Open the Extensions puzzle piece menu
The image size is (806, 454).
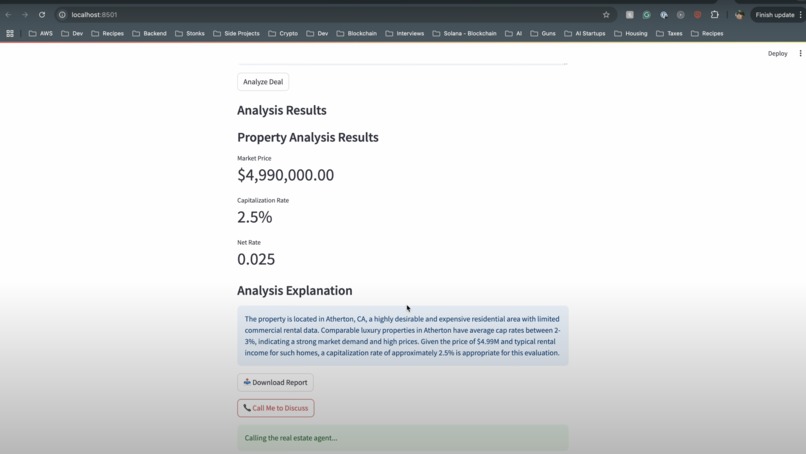[715, 15]
